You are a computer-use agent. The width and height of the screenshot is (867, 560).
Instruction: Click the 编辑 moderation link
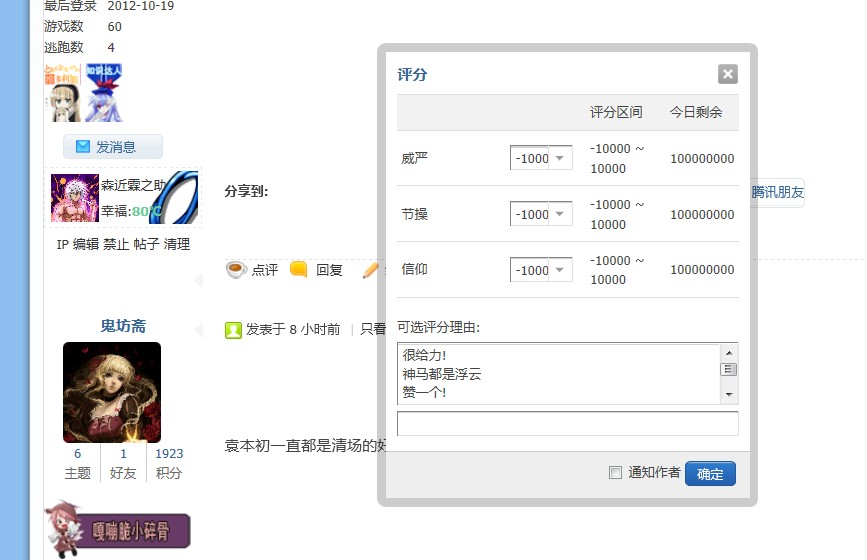86,244
